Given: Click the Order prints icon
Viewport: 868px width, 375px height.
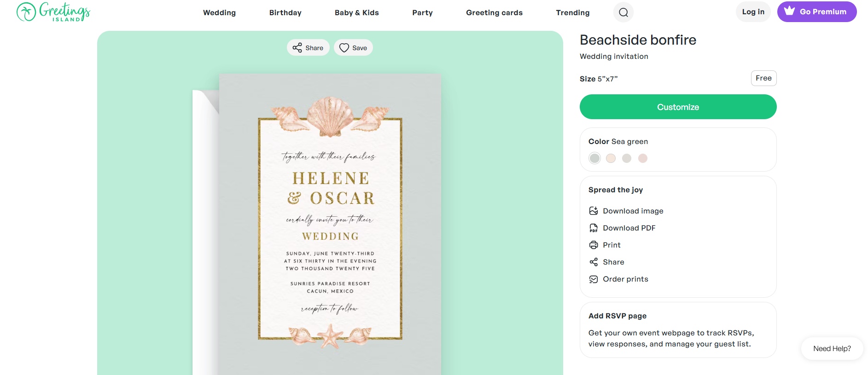Looking at the screenshot, I should click(594, 279).
